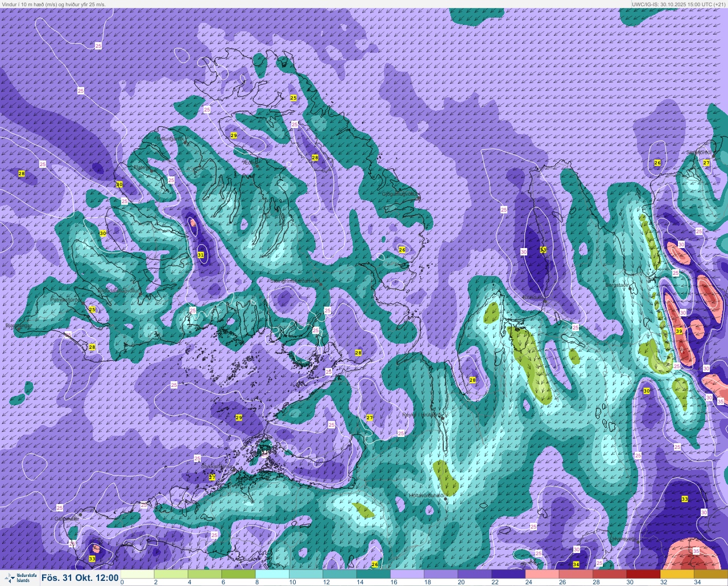This screenshot has height=586, width=728.
Task: Click the yellow 39 gust maximum label
Action: tap(679, 331)
